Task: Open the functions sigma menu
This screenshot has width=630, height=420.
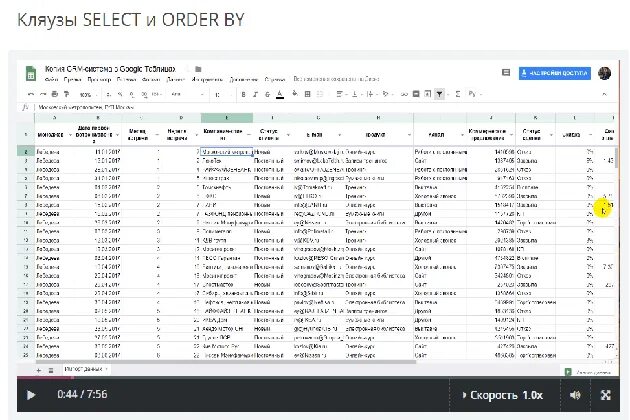Action: point(458,94)
